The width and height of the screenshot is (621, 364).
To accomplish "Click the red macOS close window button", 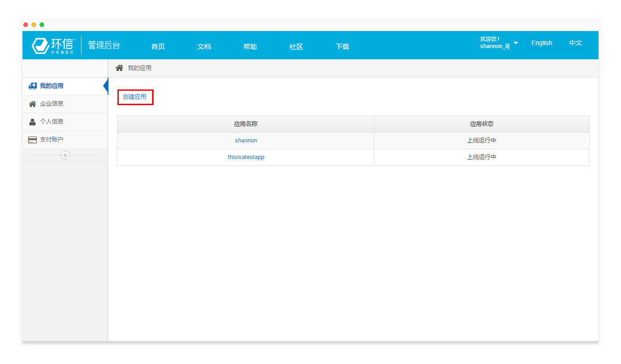I will tap(26, 25).
